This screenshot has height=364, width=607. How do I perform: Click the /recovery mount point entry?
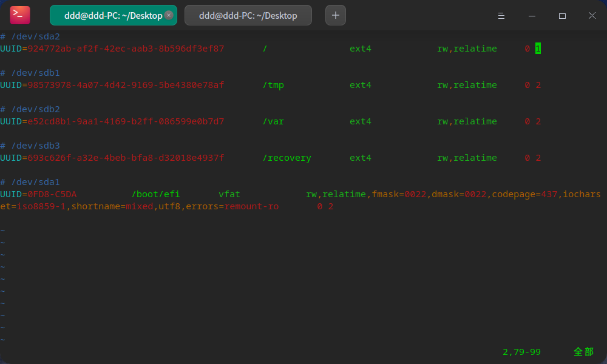287,158
